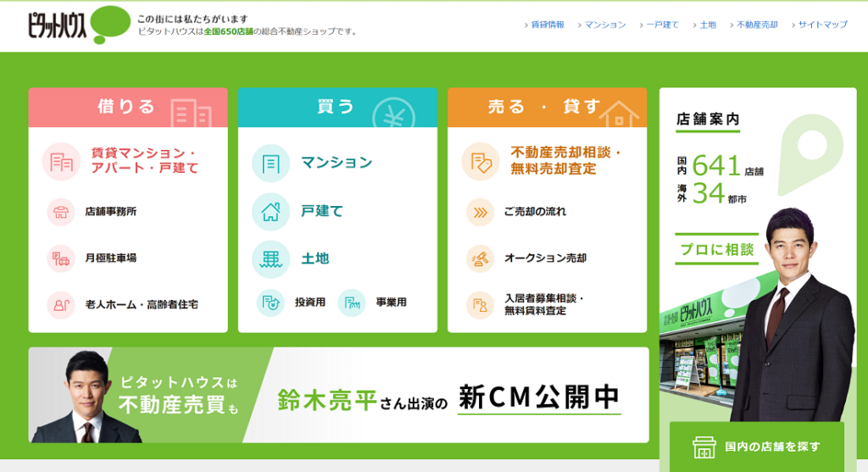Click the 国内 641 店舗 count
Image resolution: width=868 pixels, height=472 pixels.
point(721,166)
